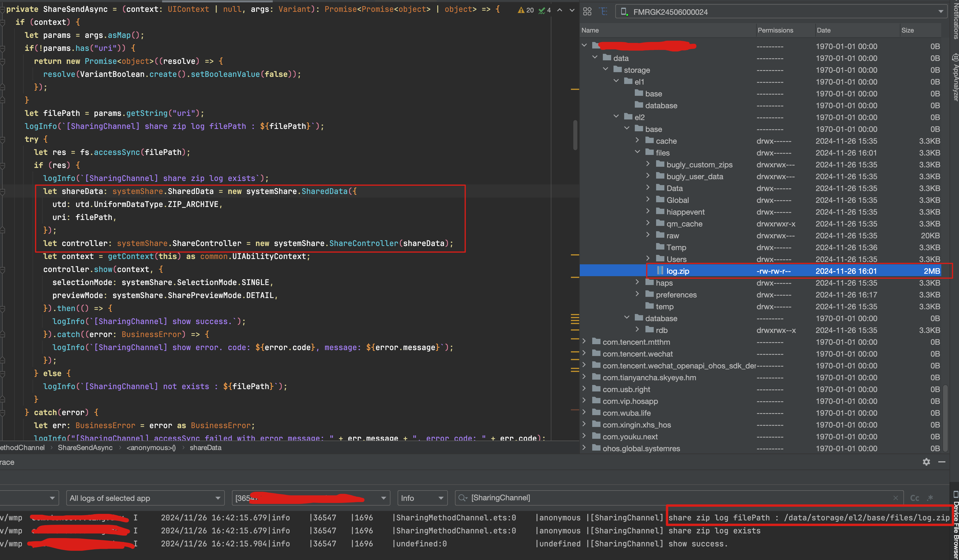The height and width of the screenshot is (560, 959).
Task: Click the [SharingChannel] log search field
Action: point(679,498)
